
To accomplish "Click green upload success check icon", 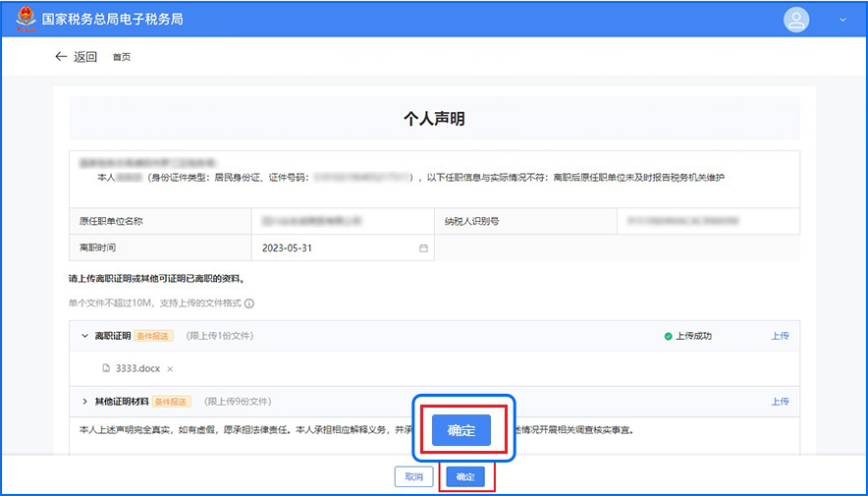I will click(x=668, y=336).
